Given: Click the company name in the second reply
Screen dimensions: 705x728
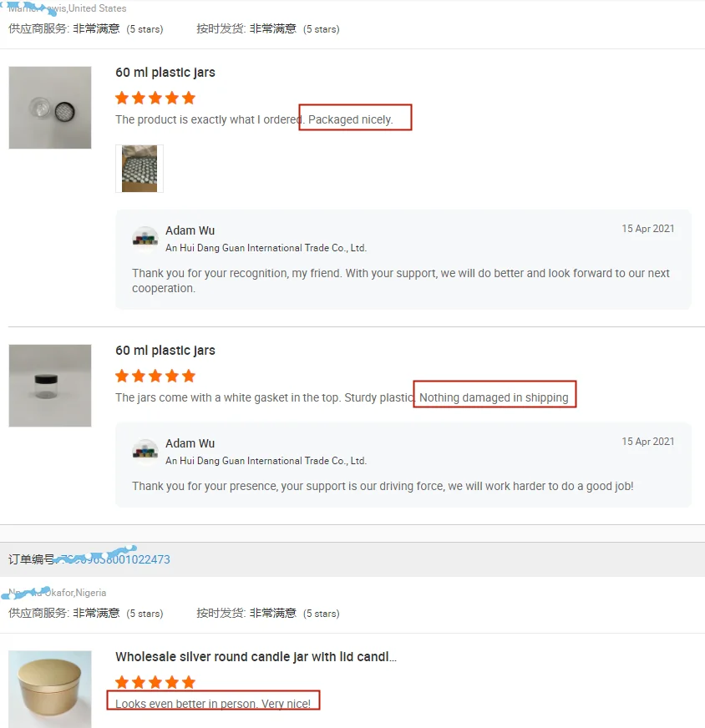Looking at the screenshot, I should (266, 461).
